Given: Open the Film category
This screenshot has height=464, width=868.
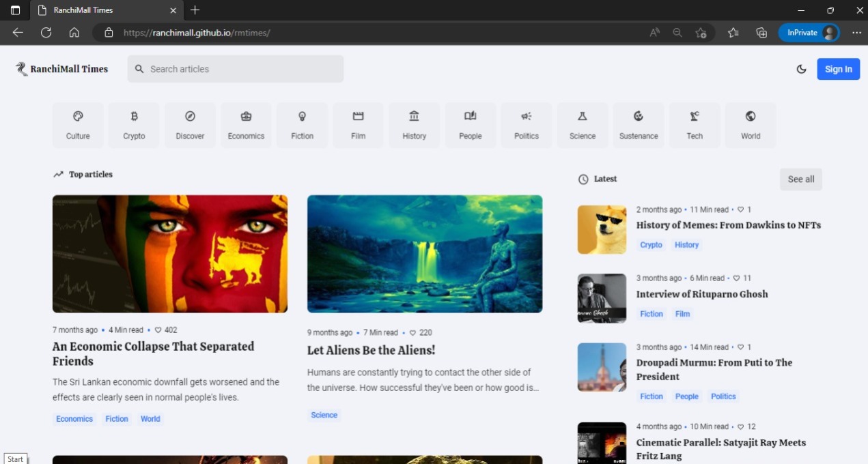Looking at the screenshot, I should (358, 125).
